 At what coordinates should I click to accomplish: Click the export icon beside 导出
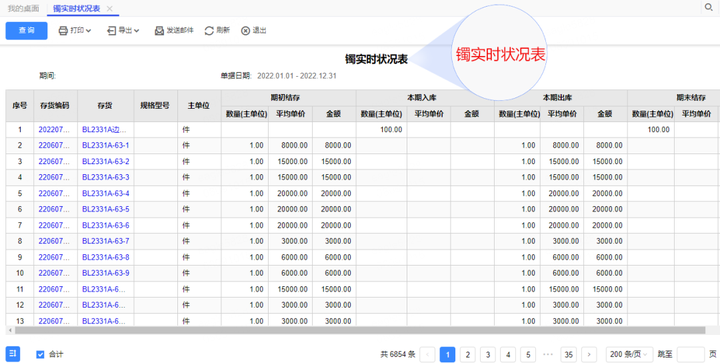pos(112,31)
